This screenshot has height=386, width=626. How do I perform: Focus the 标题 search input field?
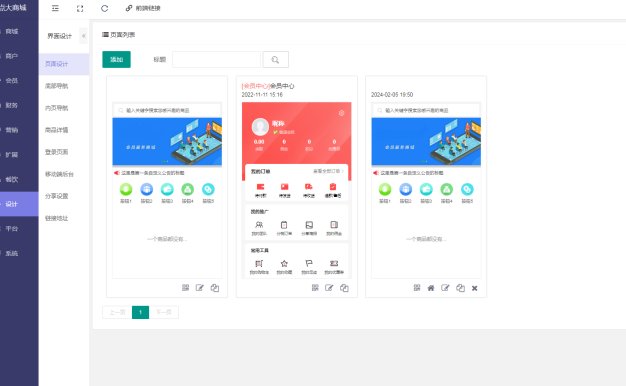pyautogui.click(x=216, y=59)
